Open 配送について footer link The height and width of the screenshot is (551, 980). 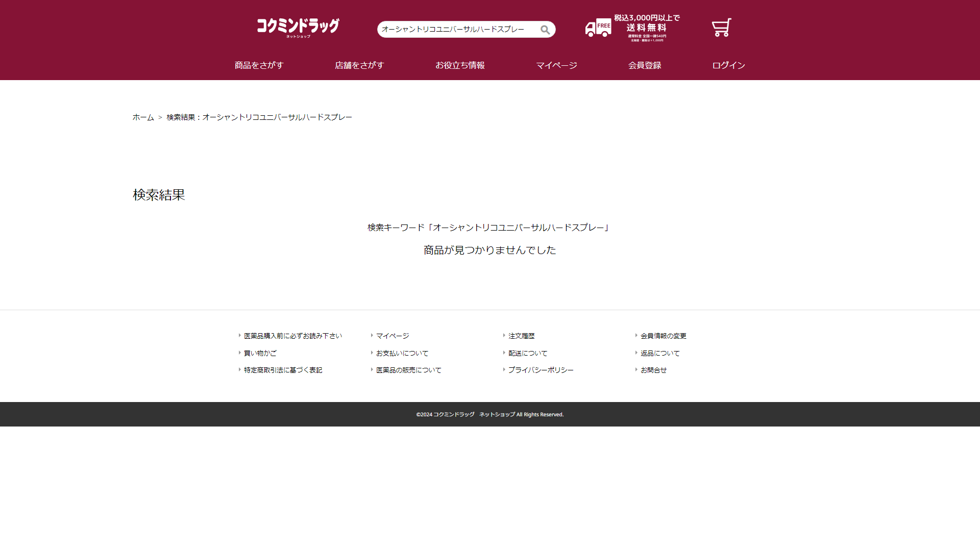pyautogui.click(x=528, y=353)
